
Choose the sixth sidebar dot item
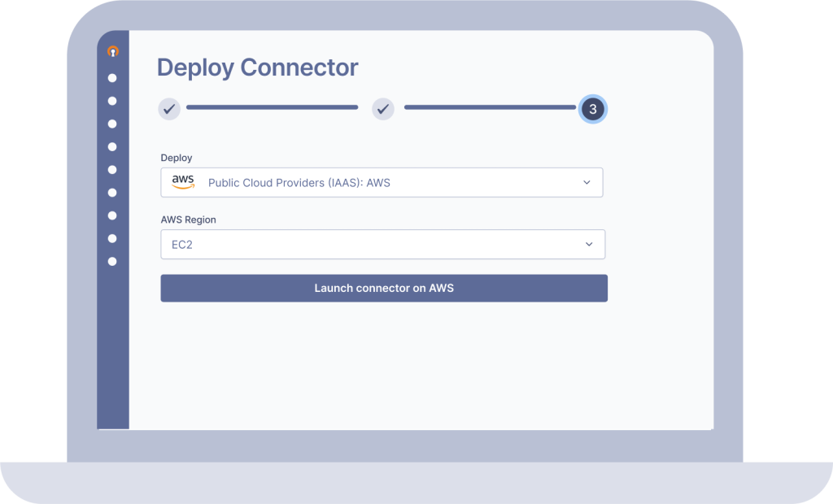click(x=112, y=193)
